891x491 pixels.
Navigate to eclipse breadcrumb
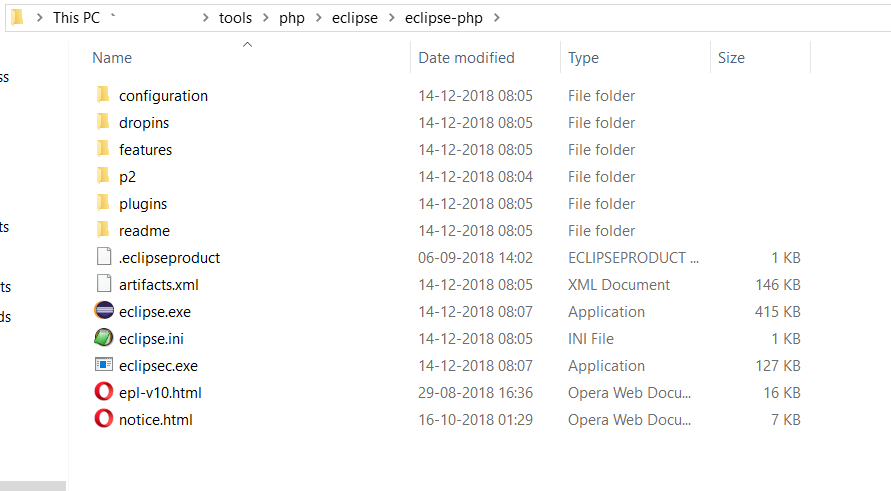tap(355, 18)
